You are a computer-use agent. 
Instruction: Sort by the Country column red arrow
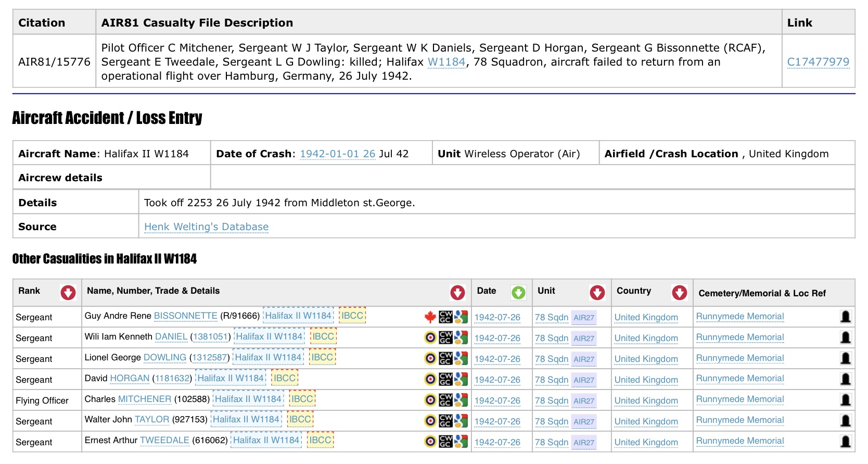coord(679,293)
